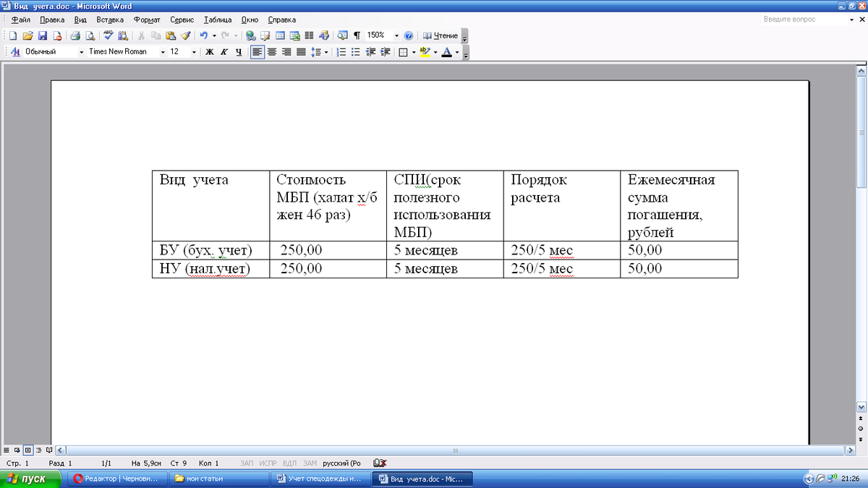Viewport: 868px width, 488px height.
Task: Toggle ЗАМ overtype mode in status bar
Action: tap(310, 463)
